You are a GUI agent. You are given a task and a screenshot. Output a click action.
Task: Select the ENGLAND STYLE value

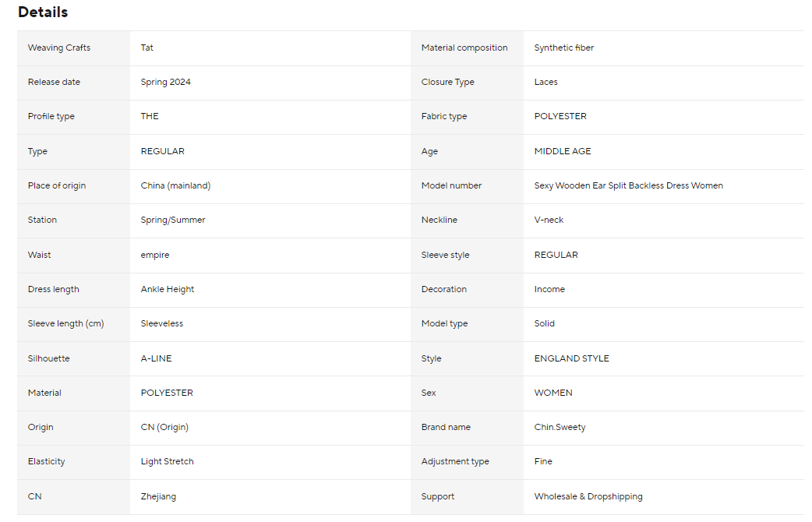click(x=572, y=359)
